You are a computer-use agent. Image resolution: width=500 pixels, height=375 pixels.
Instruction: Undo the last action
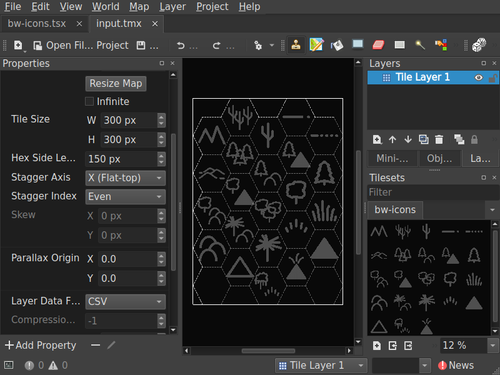tap(181, 45)
